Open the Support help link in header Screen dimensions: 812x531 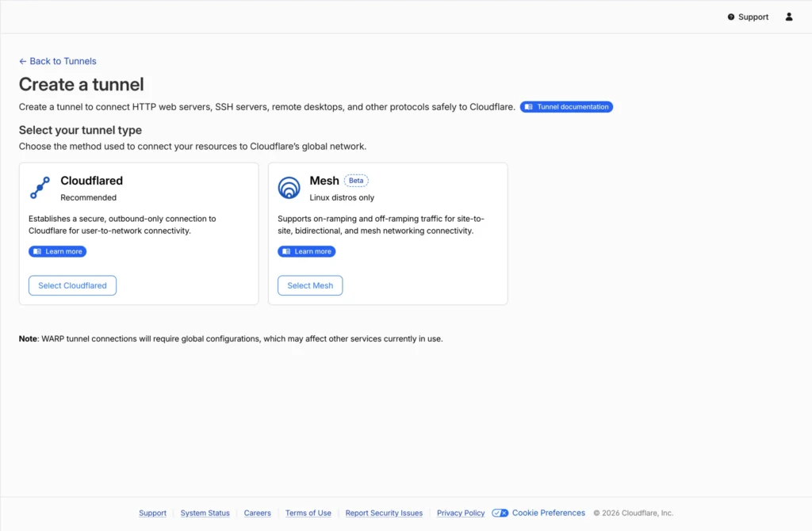pyautogui.click(x=748, y=17)
